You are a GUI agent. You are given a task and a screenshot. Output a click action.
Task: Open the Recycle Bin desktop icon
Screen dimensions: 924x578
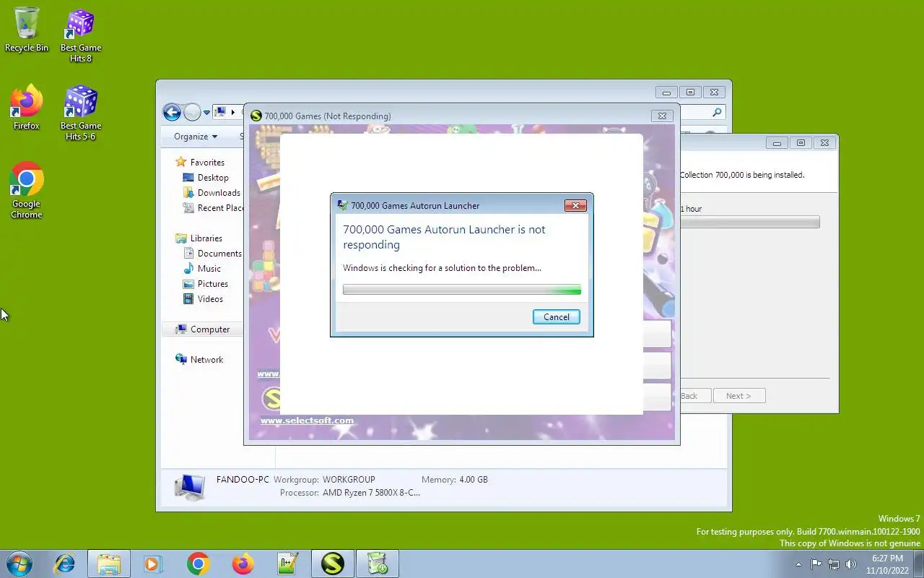coord(27,30)
